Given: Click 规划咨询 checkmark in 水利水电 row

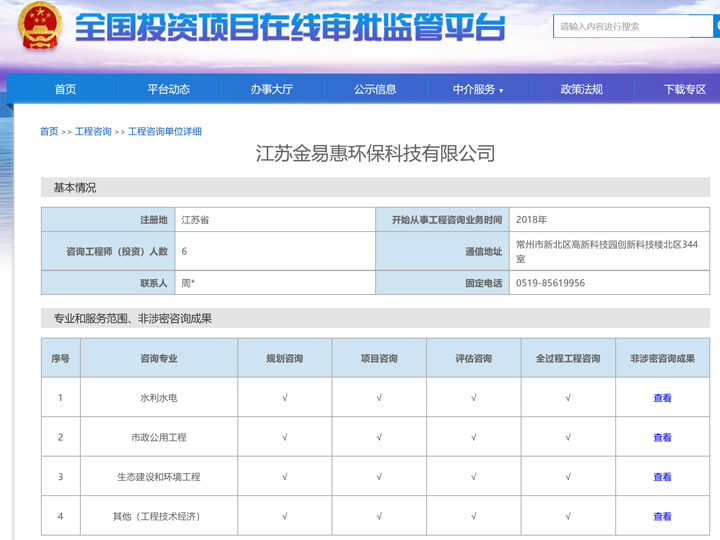Looking at the screenshot, I should click(285, 398).
